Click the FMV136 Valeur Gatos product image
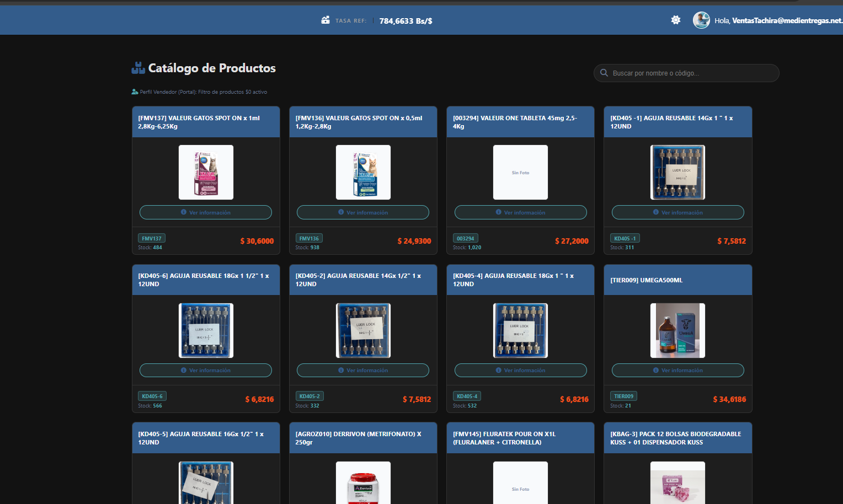843x504 pixels. (363, 172)
